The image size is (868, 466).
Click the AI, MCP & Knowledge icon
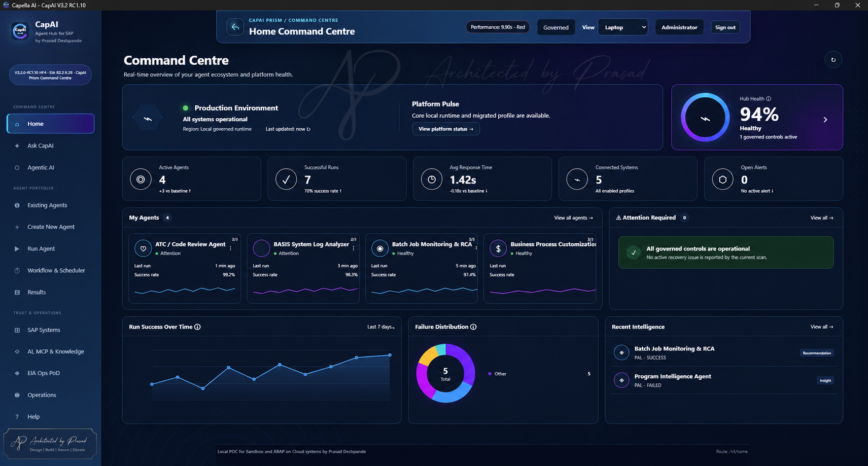[17, 351]
